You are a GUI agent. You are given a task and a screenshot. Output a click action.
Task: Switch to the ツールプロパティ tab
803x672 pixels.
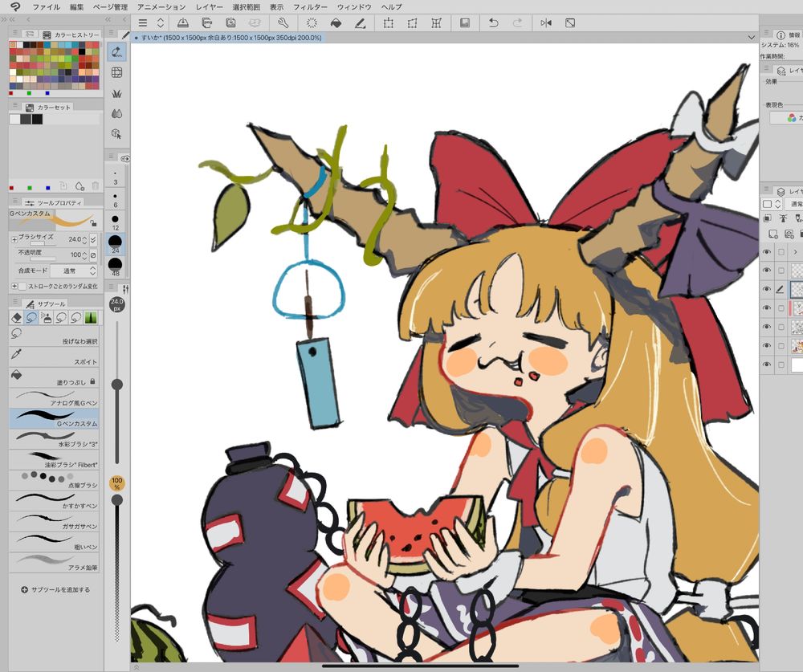click(55, 203)
